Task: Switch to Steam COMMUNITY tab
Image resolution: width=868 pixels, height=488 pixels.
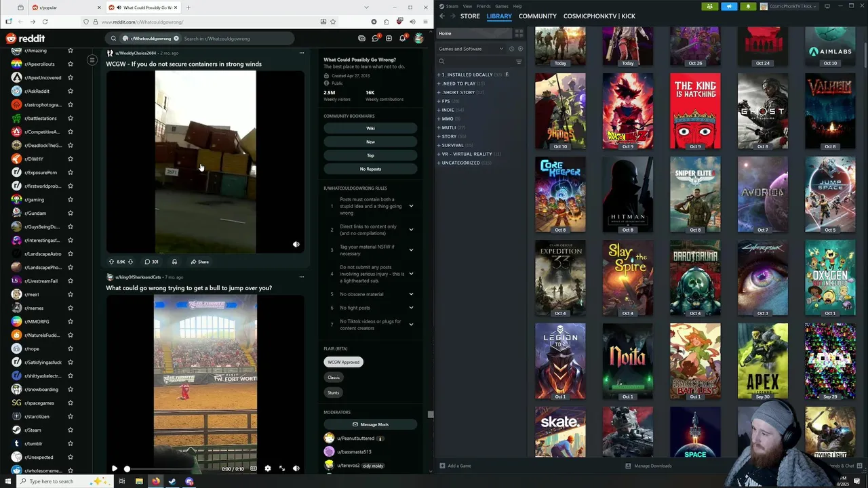Action: point(538,16)
